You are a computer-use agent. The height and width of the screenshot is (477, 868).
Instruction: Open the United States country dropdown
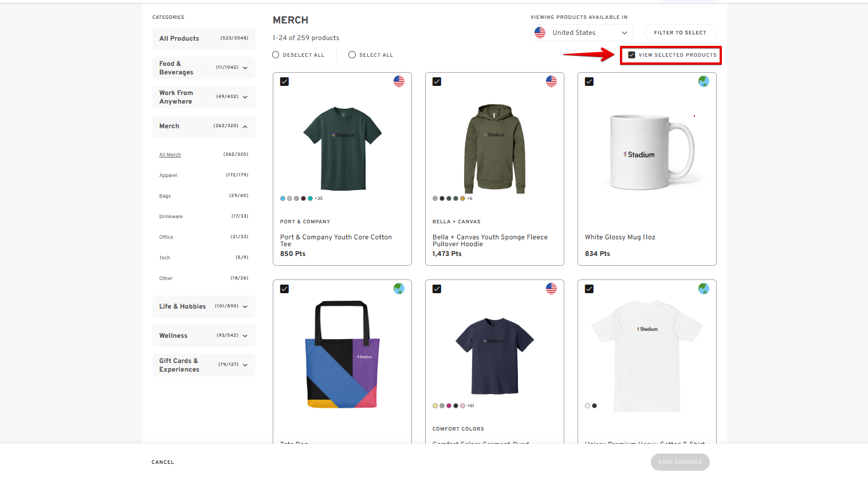(x=582, y=33)
